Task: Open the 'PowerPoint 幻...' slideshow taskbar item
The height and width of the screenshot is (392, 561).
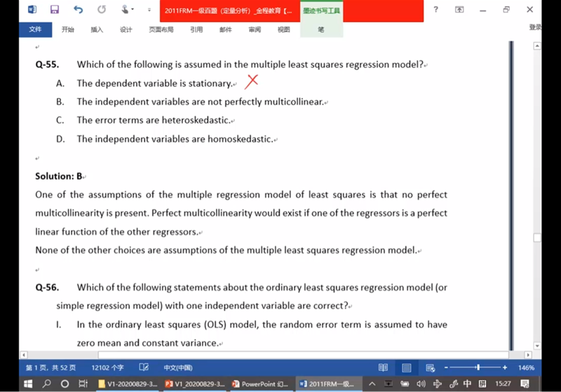Action: 260,384
